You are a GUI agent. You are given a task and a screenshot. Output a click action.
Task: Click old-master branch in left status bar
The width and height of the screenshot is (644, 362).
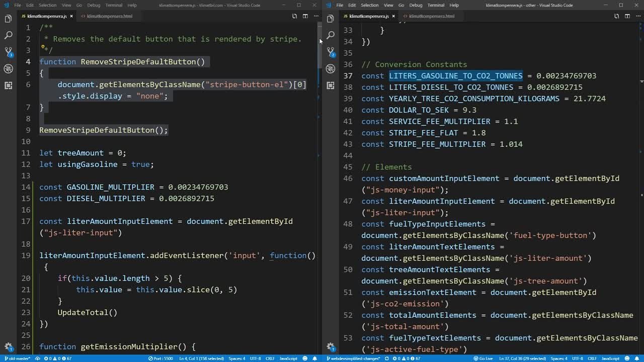click(18, 358)
